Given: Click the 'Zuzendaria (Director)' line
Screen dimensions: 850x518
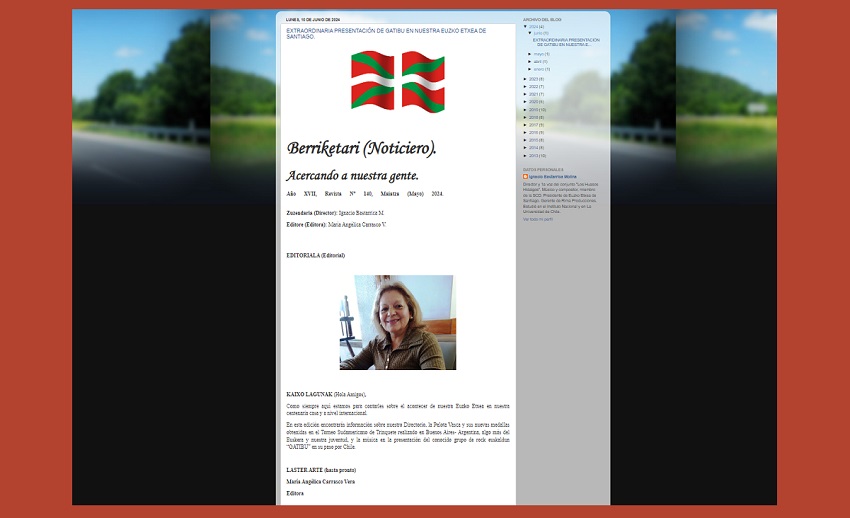Looking at the screenshot, I should [x=335, y=213].
